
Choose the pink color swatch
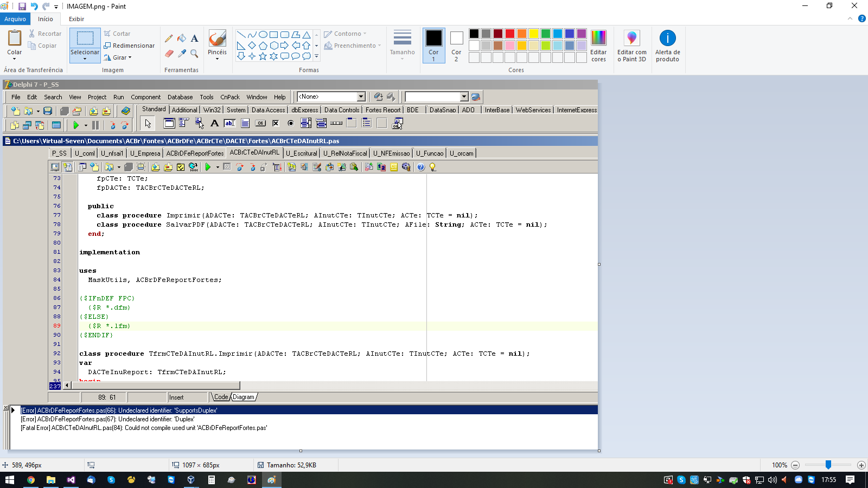(x=510, y=46)
